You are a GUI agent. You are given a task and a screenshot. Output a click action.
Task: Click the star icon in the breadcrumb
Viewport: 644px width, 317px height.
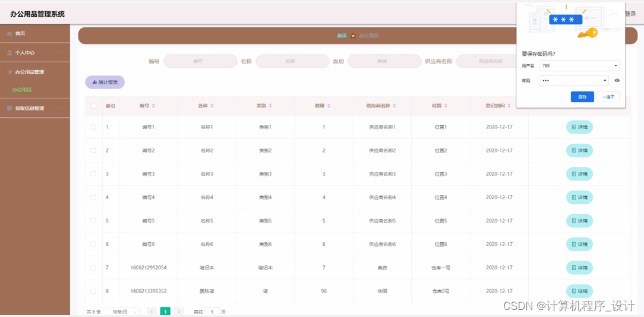click(353, 36)
